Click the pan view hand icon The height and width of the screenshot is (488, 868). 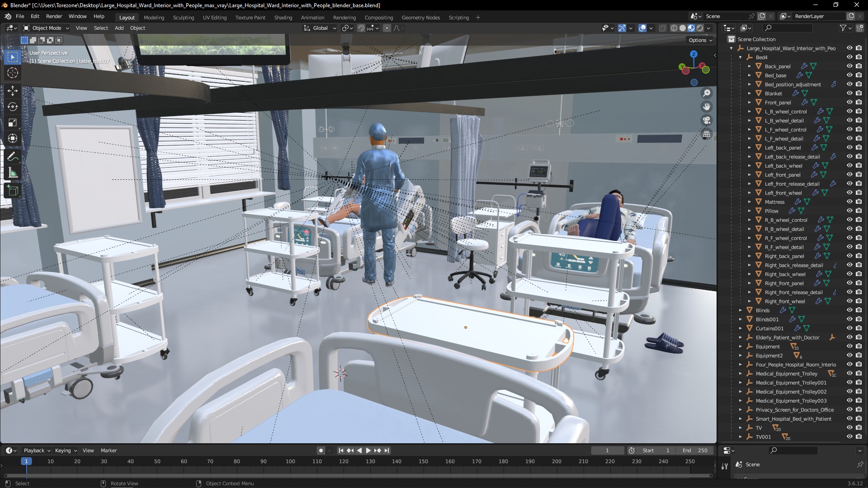coord(706,107)
